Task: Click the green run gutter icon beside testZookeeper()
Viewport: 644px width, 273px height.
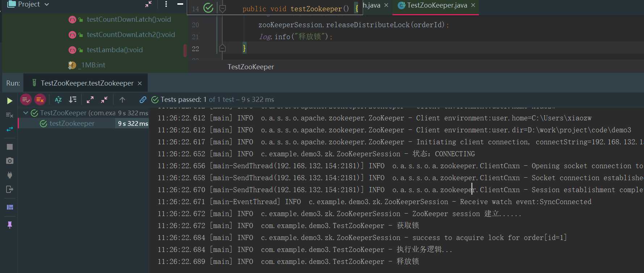Action: tap(208, 8)
